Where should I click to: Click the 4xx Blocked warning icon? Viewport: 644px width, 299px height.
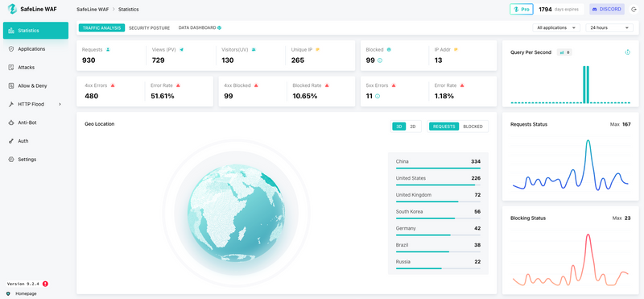(256, 85)
